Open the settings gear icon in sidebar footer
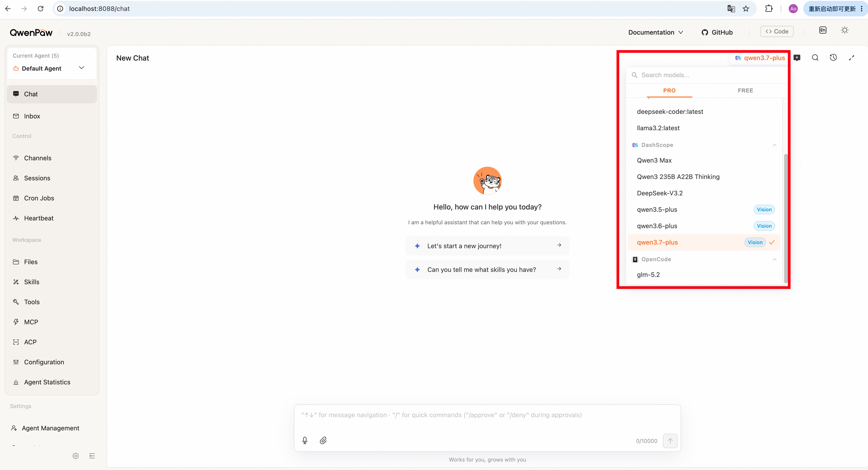This screenshot has width=868, height=470. (x=75, y=456)
